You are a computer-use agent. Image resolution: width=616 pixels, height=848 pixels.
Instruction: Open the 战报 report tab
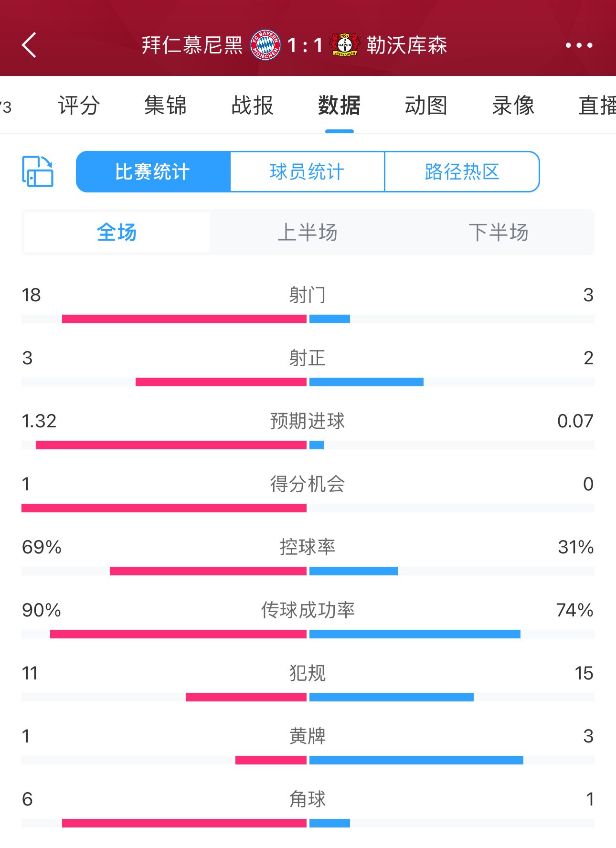[x=252, y=106]
